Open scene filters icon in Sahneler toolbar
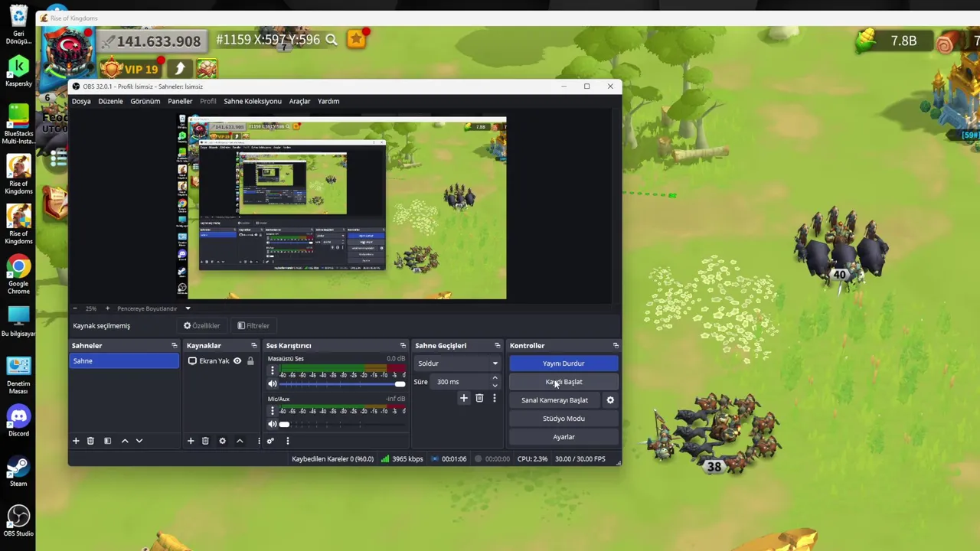The height and width of the screenshot is (551, 980). (x=107, y=441)
